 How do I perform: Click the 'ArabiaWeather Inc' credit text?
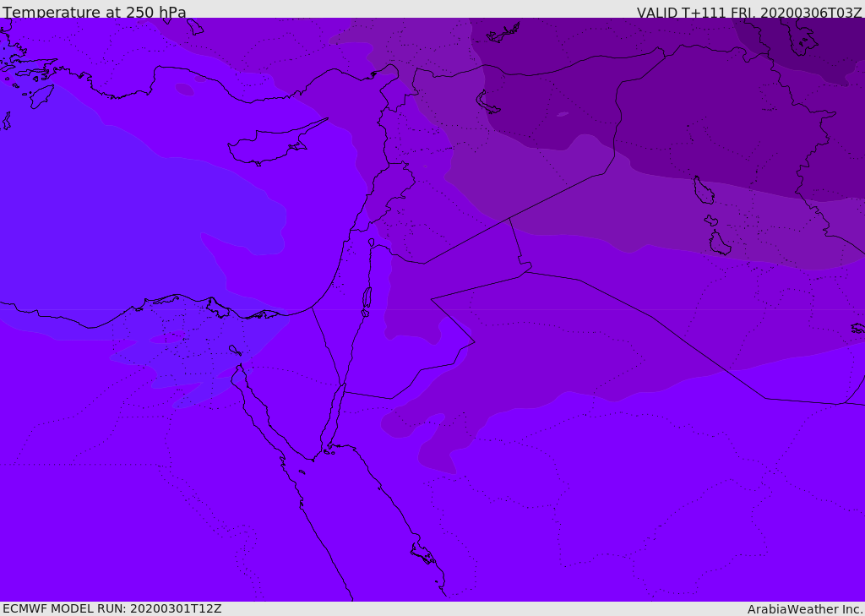coord(804,609)
